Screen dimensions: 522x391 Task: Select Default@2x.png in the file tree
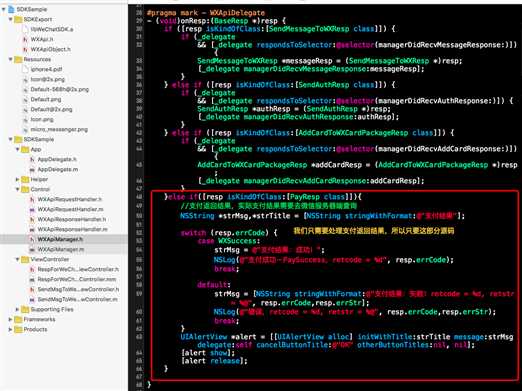[x=51, y=109]
